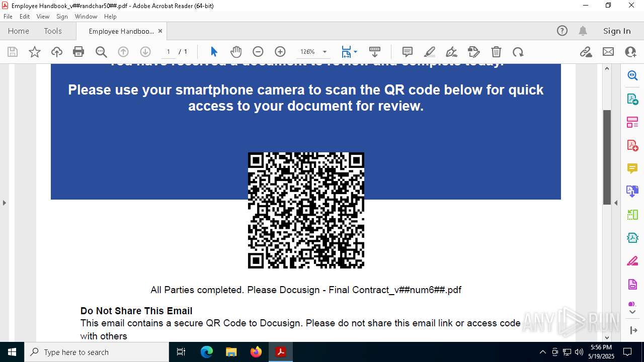Image resolution: width=644 pixels, height=362 pixels.
Task: Open the Find text magnifier tool
Action: click(x=101, y=52)
